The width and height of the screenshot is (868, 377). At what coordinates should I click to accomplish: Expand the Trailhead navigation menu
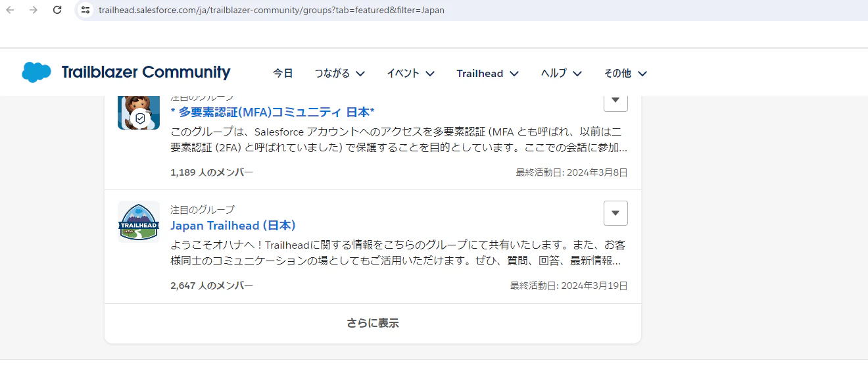pos(488,73)
